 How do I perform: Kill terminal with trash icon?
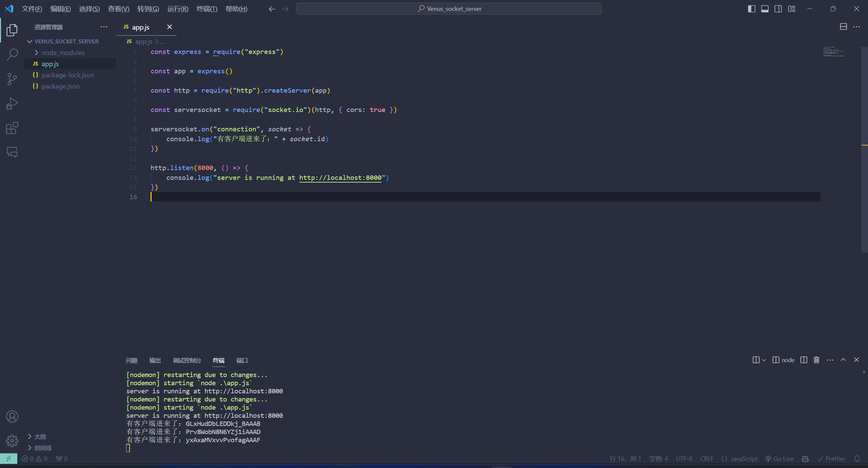[x=816, y=360]
